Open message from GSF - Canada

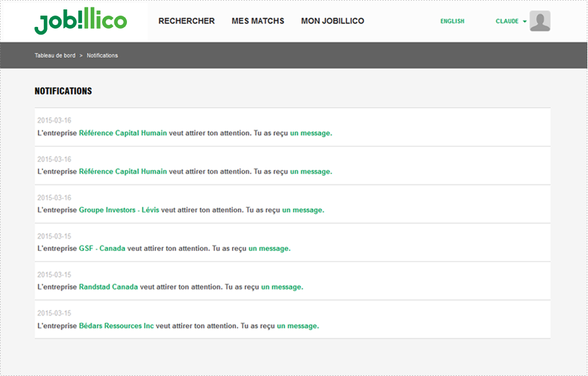click(x=269, y=248)
